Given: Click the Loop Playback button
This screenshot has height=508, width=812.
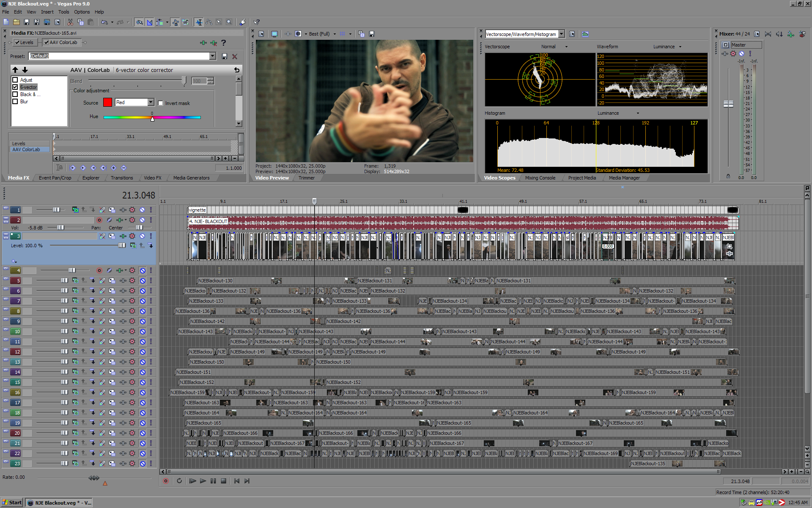Looking at the screenshot, I should [x=179, y=481].
